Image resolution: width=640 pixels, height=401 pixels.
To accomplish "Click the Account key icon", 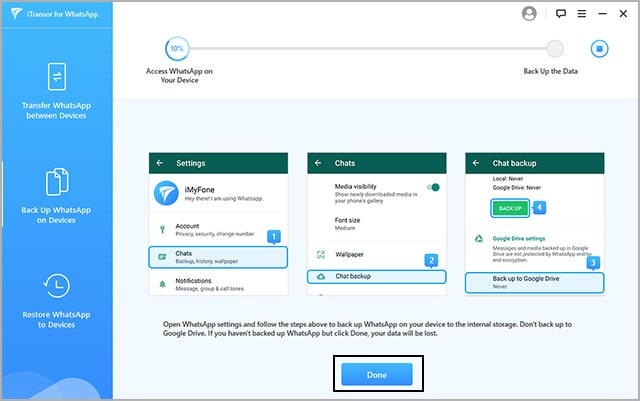I will (162, 229).
